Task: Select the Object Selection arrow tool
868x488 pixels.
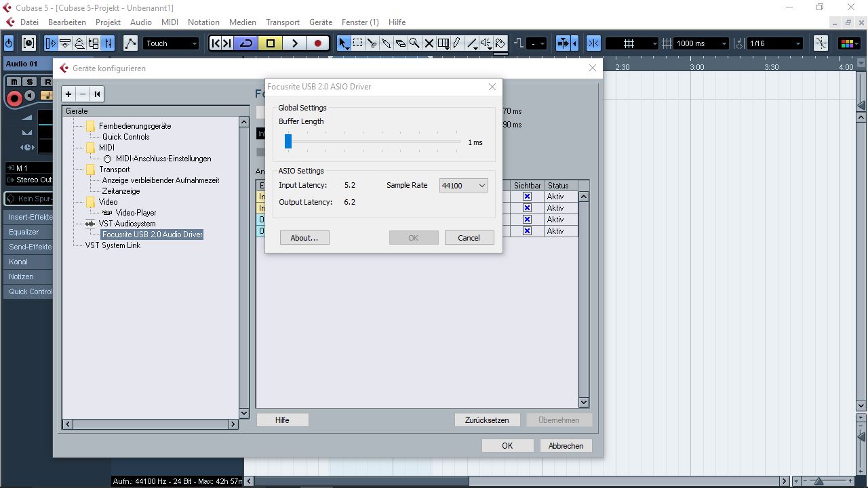Action: pos(344,43)
